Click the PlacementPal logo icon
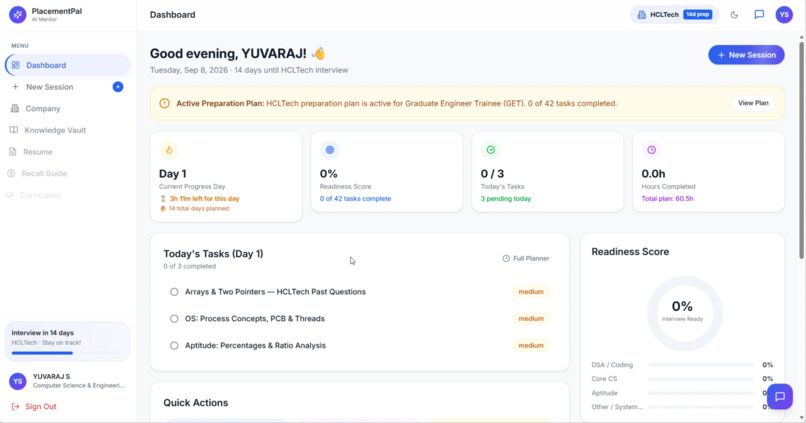This screenshot has height=423, width=806. (x=17, y=15)
